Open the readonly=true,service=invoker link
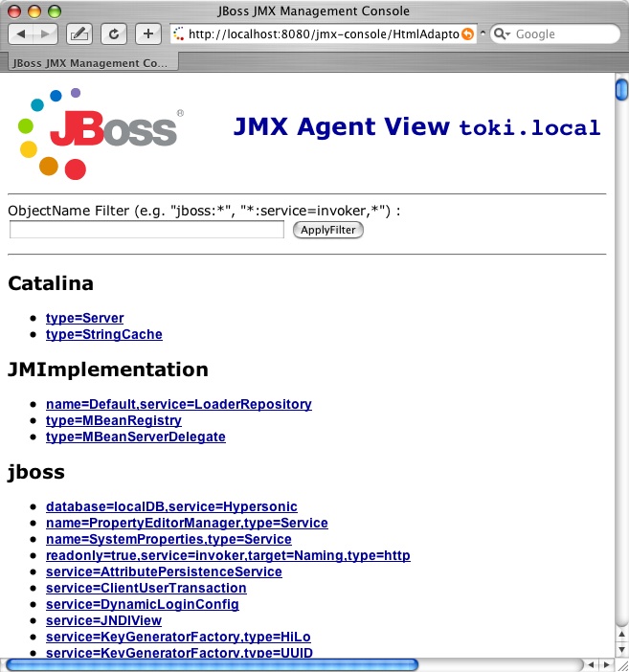 point(228,555)
